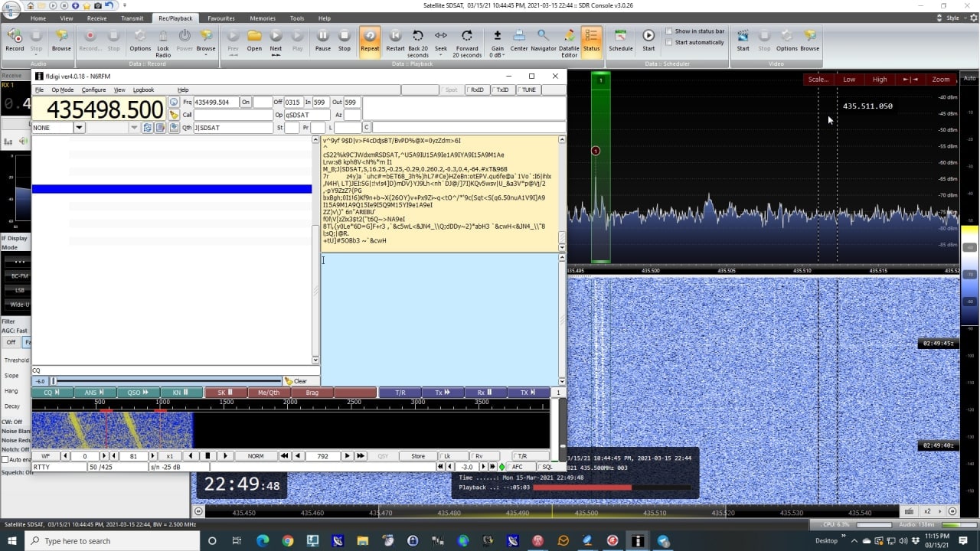This screenshot has height=551, width=980.
Task: Click the Repeat playback icon
Action: point(370,38)
